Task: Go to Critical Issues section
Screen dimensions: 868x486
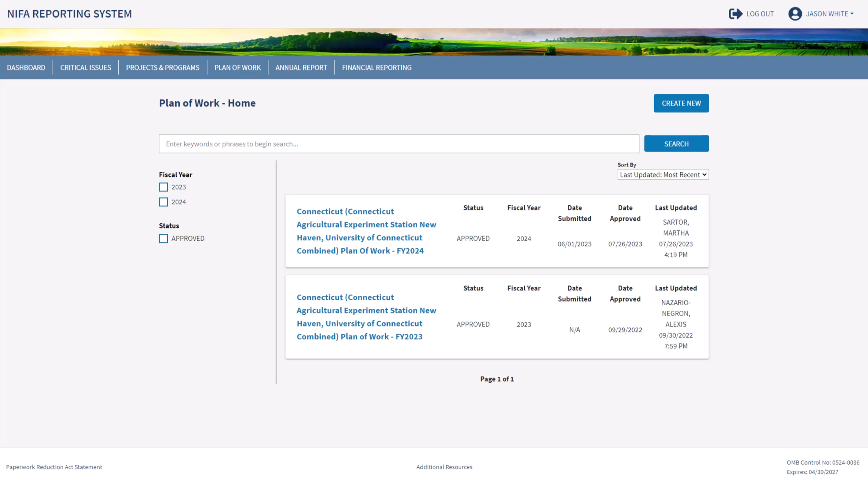Action: (x=85, y=68)
